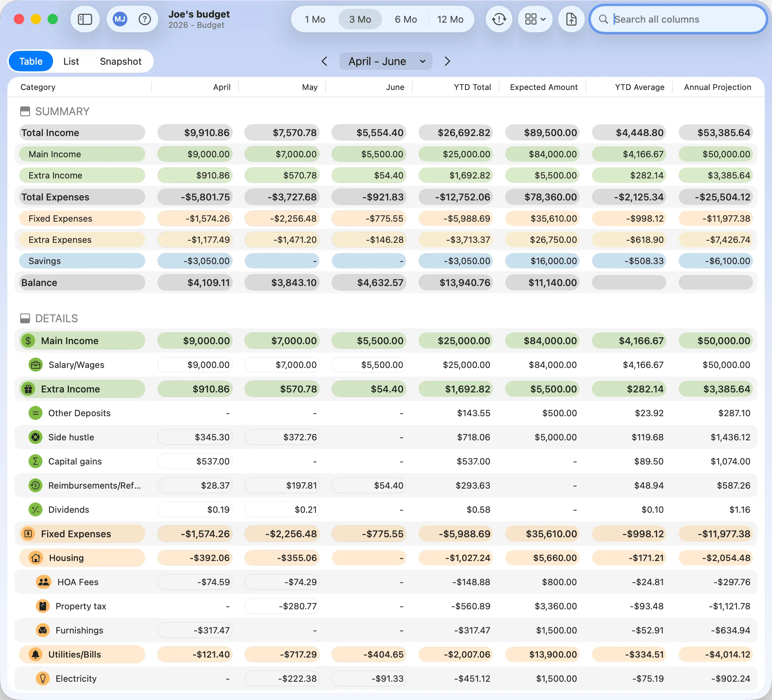Collapse the Main Income details group
The width and height of the screenshot is (772, 700).
(82, 340)
